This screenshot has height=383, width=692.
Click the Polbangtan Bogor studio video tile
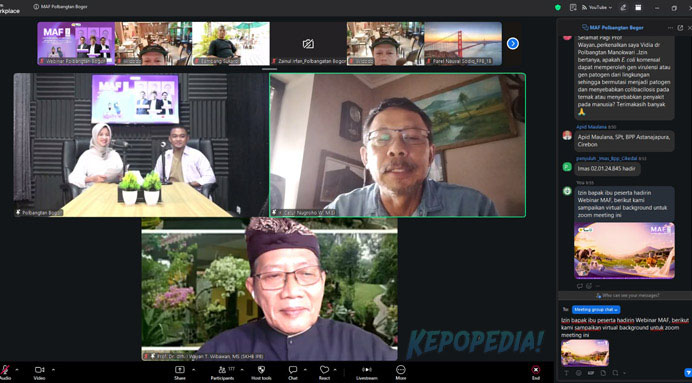140,145
